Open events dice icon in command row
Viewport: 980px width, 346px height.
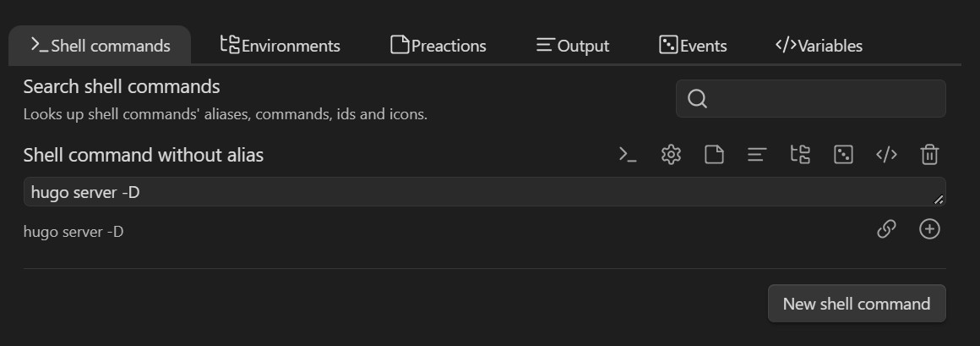843,155
